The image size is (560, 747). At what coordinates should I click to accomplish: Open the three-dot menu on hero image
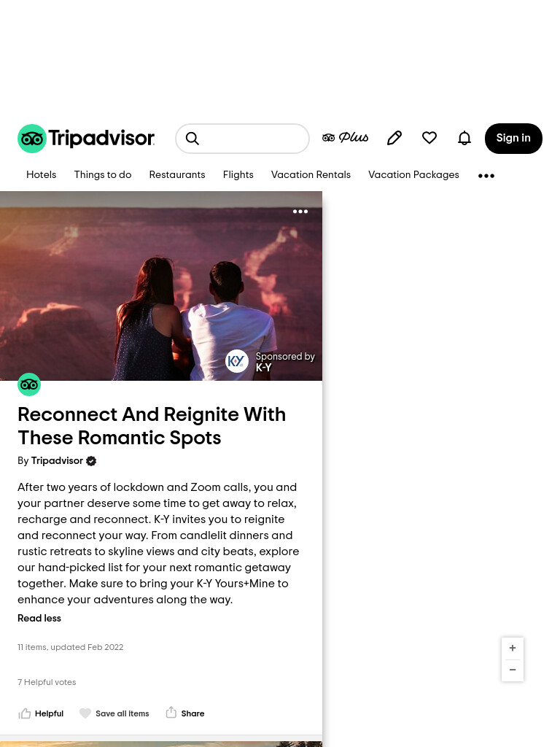pos(300,211)
